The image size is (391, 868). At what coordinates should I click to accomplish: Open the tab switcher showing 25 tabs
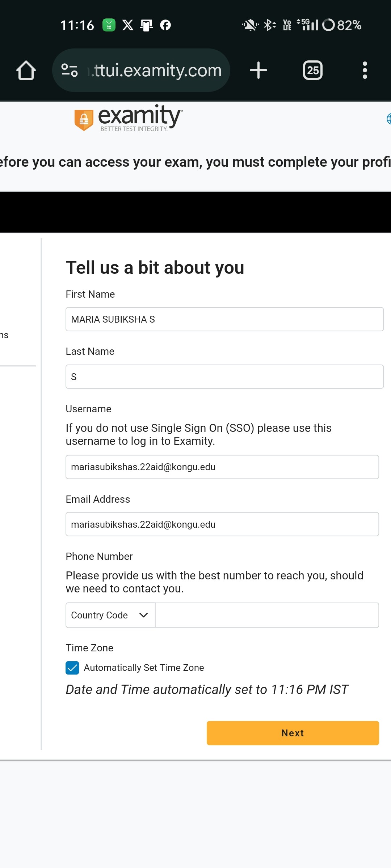(313, 70)
